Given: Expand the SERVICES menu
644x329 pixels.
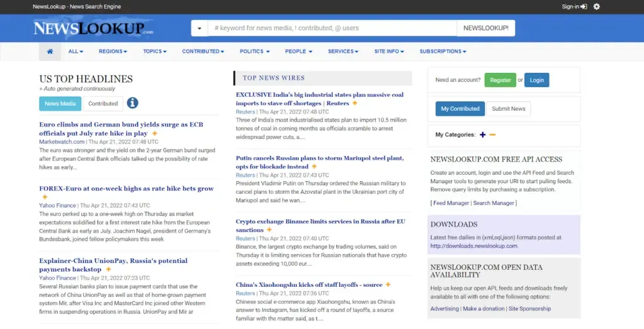Looking at the screenshot, I should (x=343, y=52).
